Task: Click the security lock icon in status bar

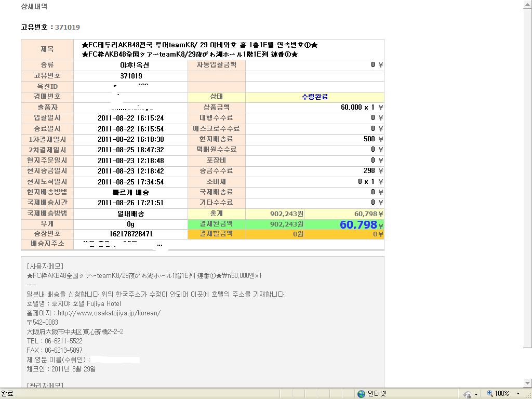Action: click(x=467, y=394)
